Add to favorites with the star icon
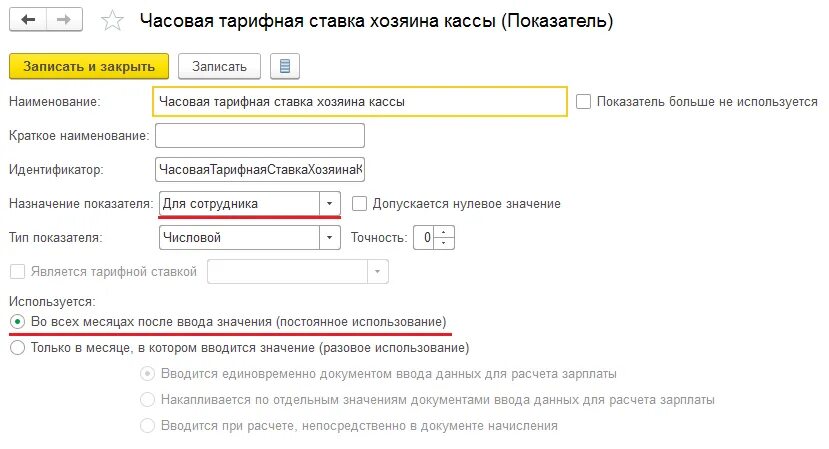The image size is (829, 449). click(x=112, y=21)
